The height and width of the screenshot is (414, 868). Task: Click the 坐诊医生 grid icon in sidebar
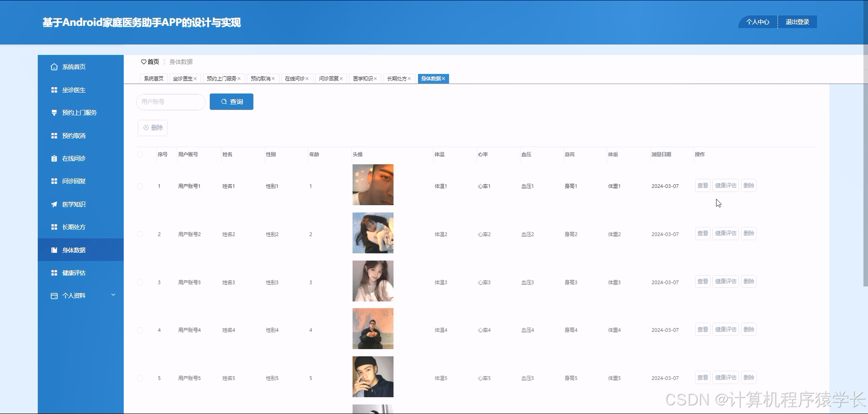tap(54, 90)
